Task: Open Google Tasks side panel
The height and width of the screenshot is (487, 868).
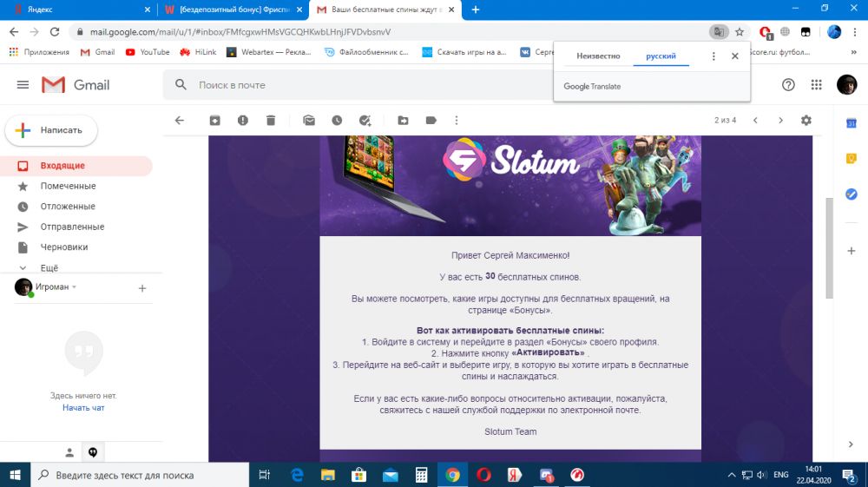Action: click(x=852, y=194)
